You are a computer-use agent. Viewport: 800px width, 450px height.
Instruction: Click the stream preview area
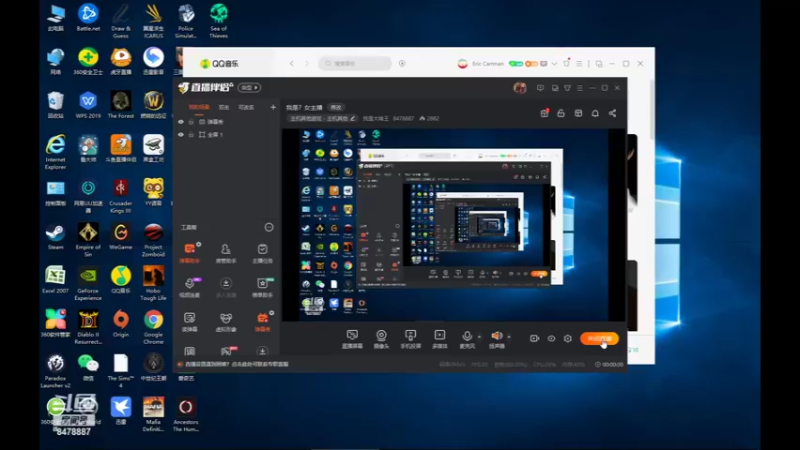point(454,225)
